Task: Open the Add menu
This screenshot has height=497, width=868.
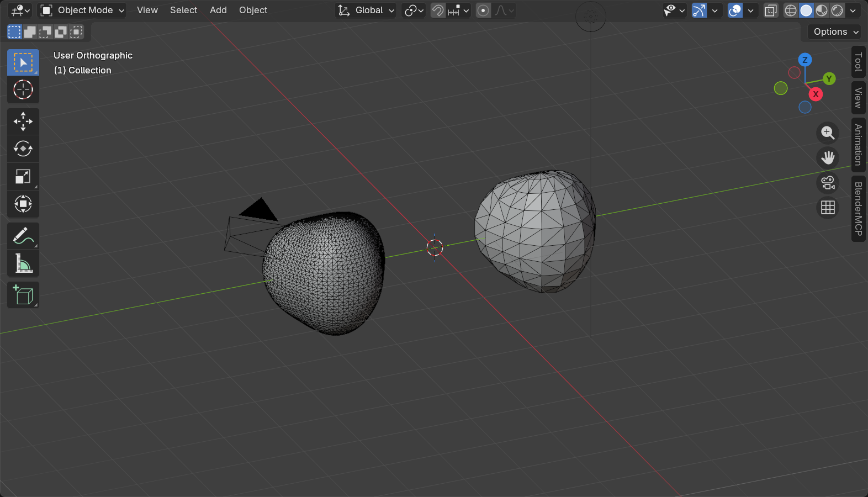Action: (x=218, y=10)
